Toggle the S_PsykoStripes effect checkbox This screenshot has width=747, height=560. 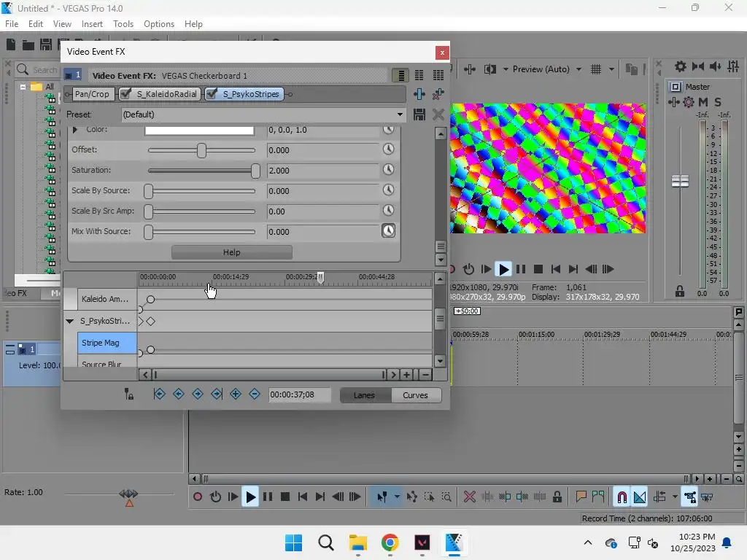click(212, 94)
